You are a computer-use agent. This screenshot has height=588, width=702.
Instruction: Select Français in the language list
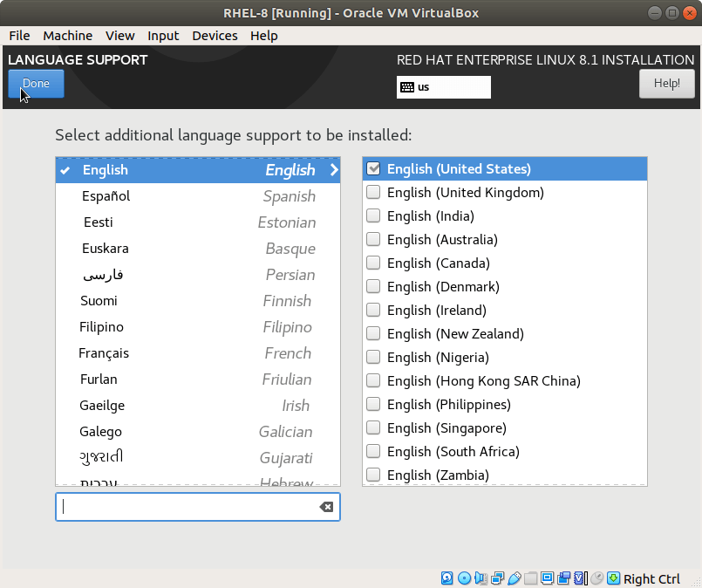[x=104, y=353]
